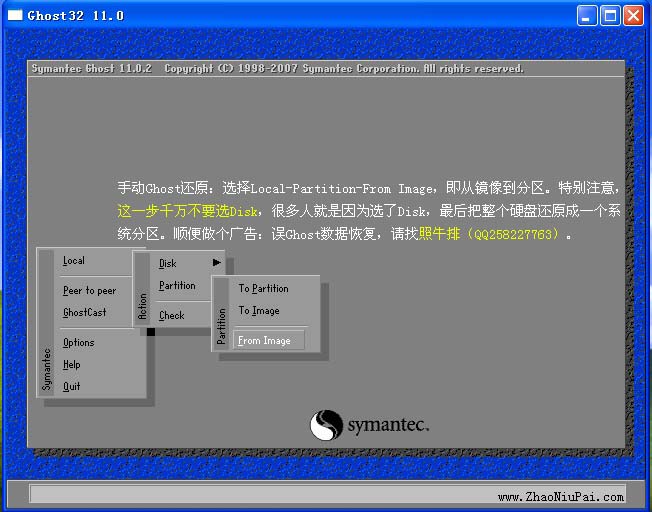Click the Symantec logo emblem
652x512 pixels.
click(x=326, y=425)
